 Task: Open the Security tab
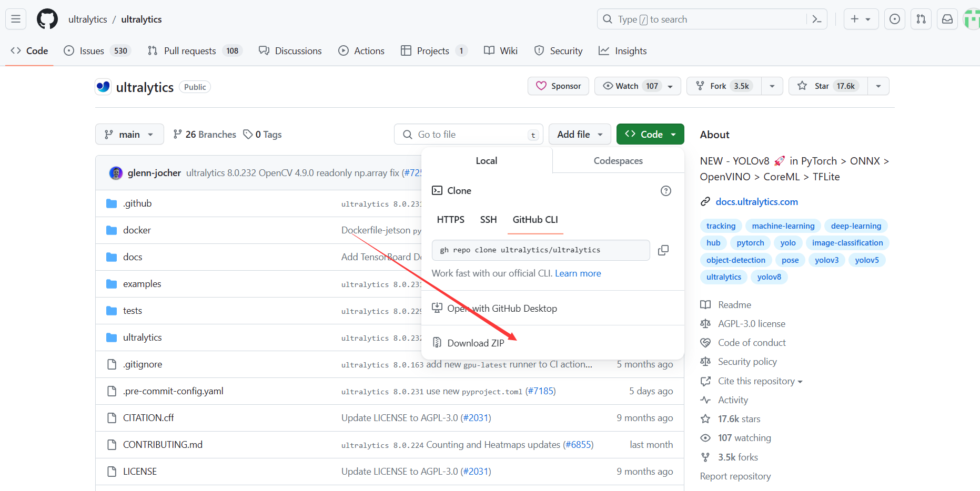559,51
